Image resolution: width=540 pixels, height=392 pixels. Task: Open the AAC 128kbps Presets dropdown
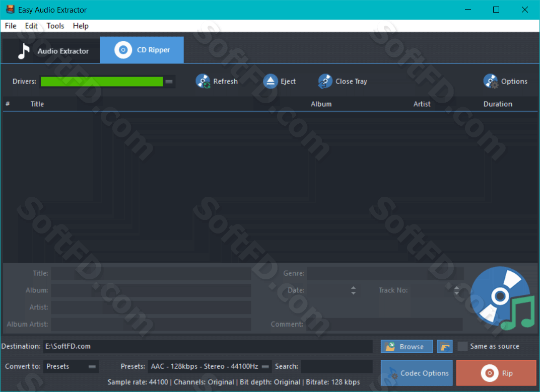coord(210,366)
